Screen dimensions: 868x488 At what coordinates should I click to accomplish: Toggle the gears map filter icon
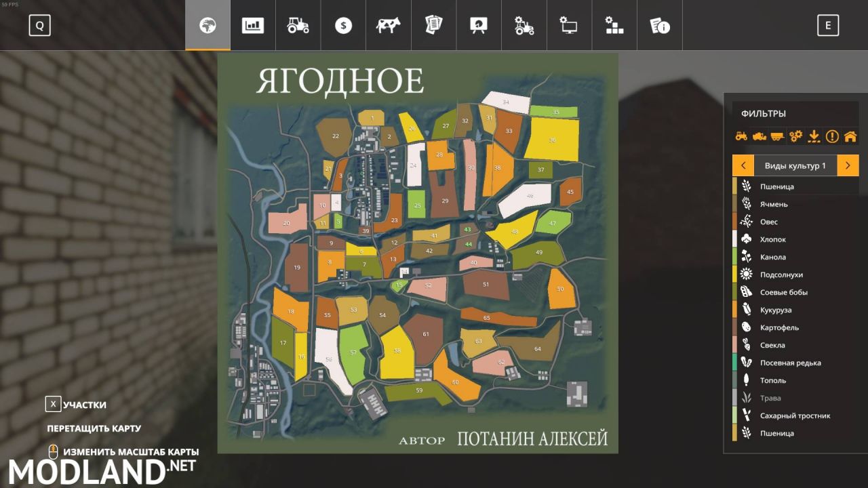[795, 136]
